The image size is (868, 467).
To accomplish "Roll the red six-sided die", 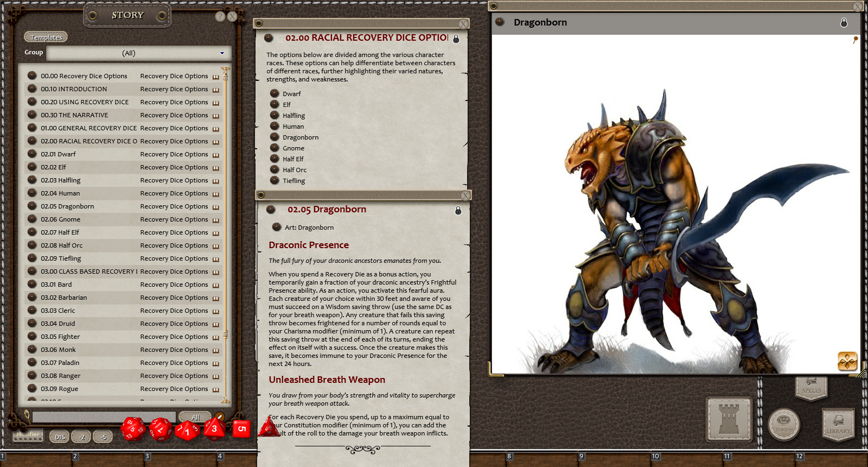I will tap(241, 428).
